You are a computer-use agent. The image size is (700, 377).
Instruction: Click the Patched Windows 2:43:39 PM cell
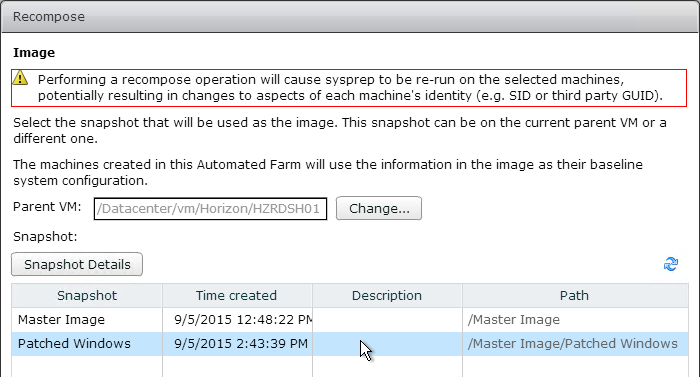tap(237, 344)
